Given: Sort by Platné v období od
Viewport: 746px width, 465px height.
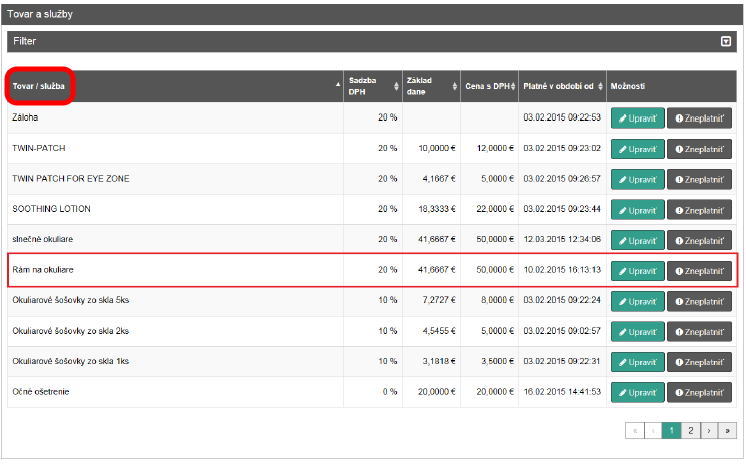Looking at the screenshot, I should click(x=562, y=86).
